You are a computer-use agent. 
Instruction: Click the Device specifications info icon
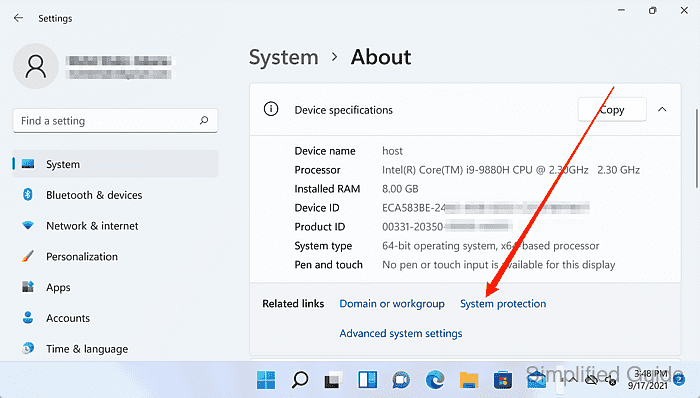point(271,109)
